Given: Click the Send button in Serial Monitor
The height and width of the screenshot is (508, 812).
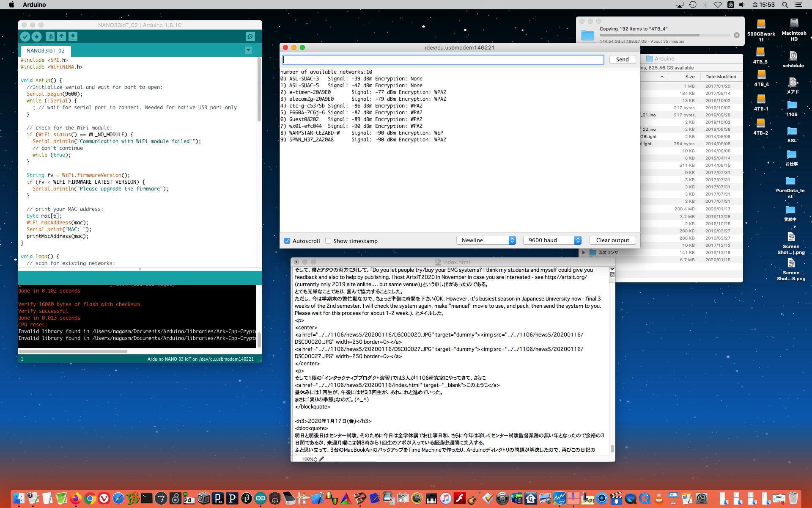Looking at the screenshot, I should (x=622, y=59).
